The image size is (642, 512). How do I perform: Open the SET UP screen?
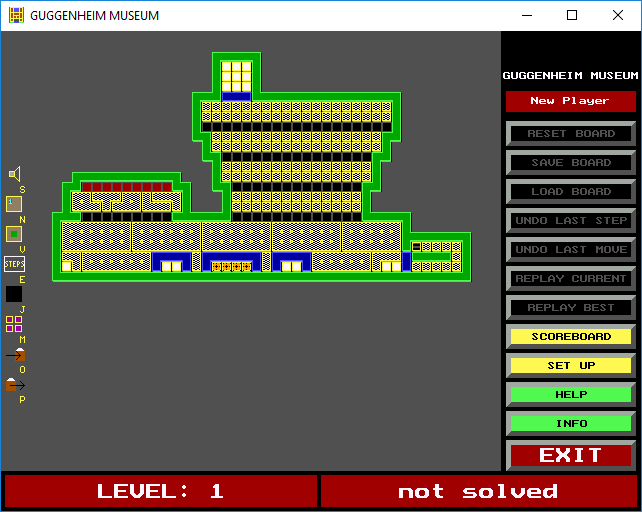(571, 366)
